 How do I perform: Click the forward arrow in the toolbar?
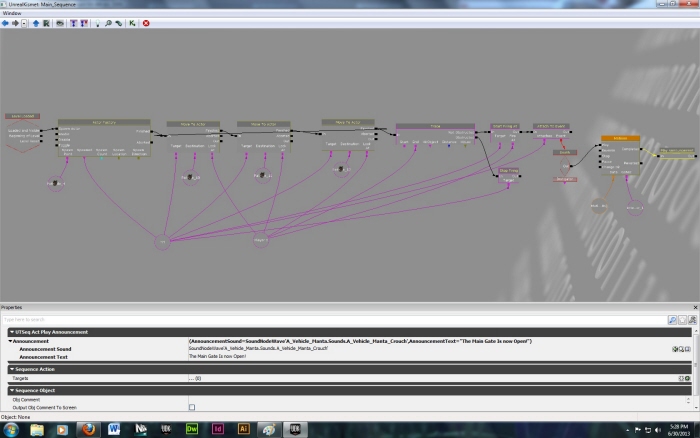[x=15, y=22]
